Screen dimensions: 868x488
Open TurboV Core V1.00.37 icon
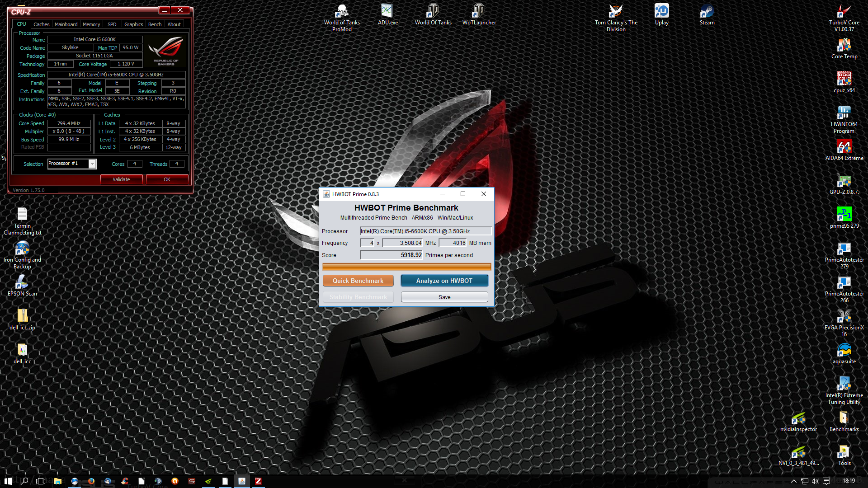coord(844,18)
